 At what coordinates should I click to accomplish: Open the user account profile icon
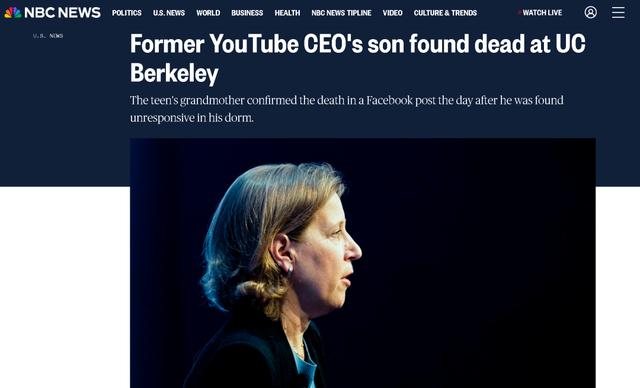point(590,13)
